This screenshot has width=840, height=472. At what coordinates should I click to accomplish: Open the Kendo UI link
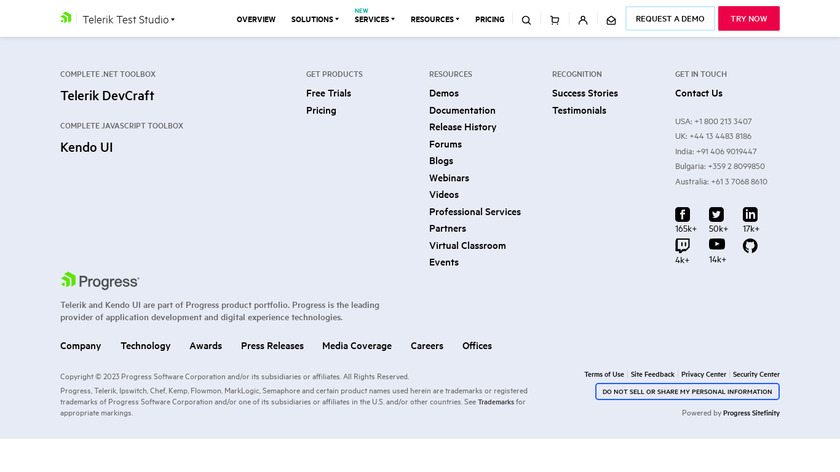pyautogui.click(x=86, y=147)
